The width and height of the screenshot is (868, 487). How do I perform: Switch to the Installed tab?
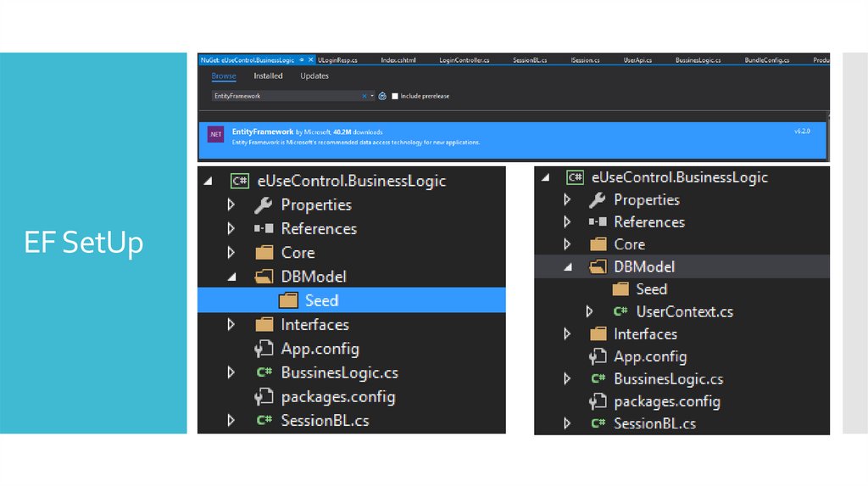tap(268, 76)
